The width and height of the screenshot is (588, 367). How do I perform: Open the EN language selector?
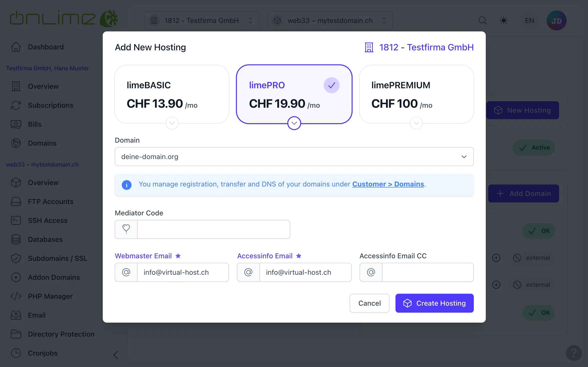click(529, 20)
